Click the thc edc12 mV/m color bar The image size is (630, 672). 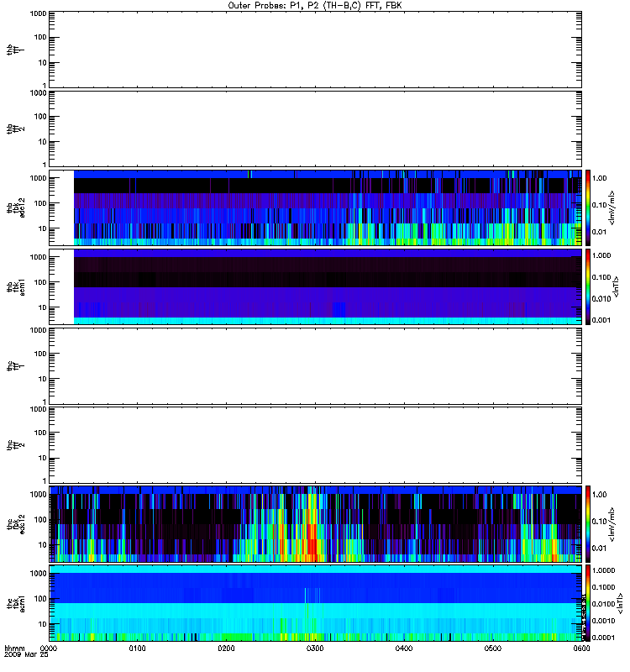coord(588,524)
